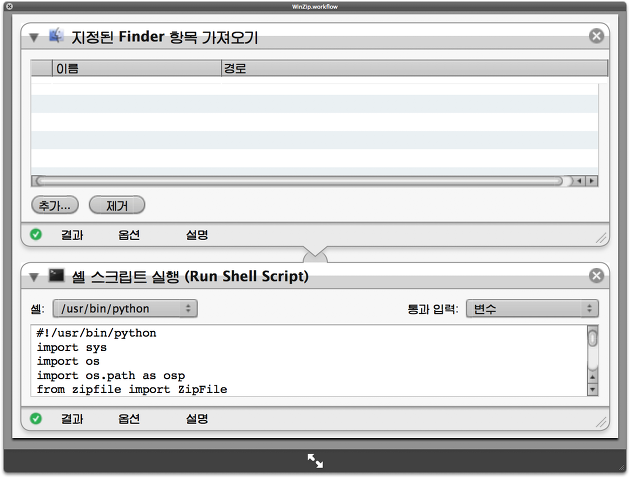The height and width of the screenshot is (478, 630).
Task: Click the line 'import os.path as osp'
Action: (111, 376)
